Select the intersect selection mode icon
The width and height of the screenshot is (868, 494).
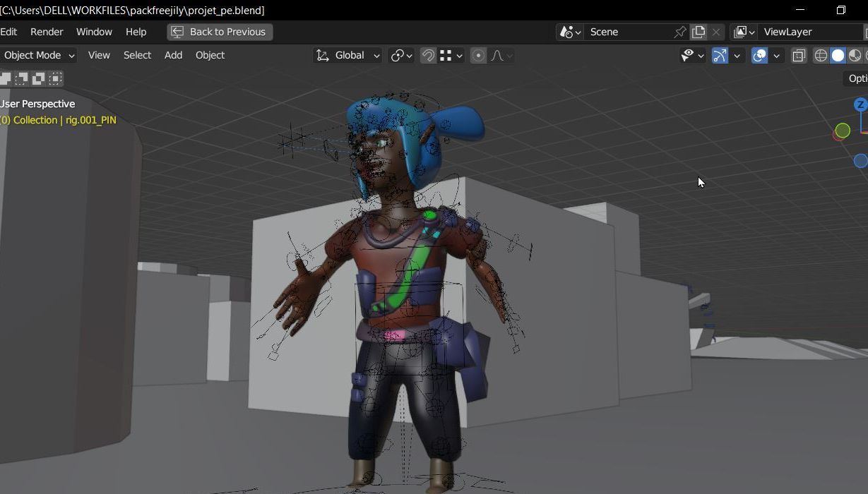56,78
